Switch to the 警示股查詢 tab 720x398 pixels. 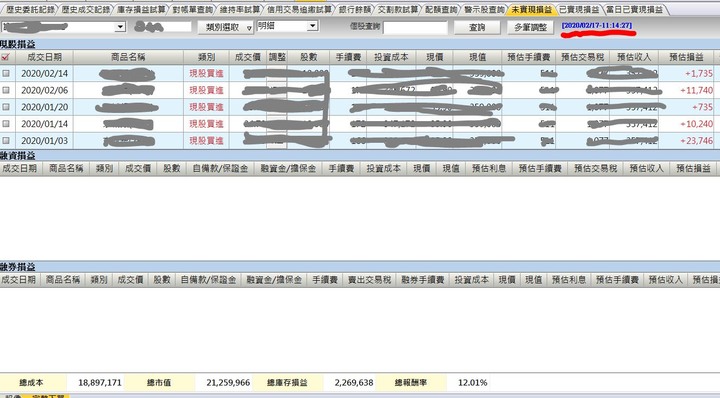(484, 9)
